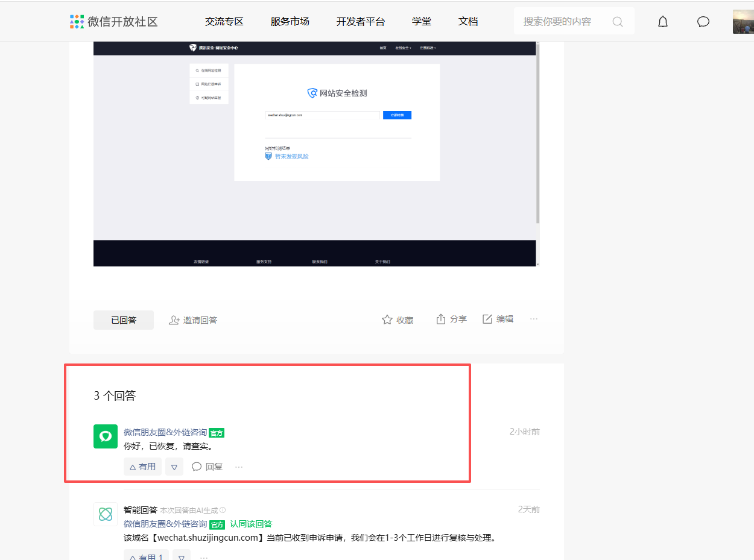Click the search magnifier icon
Viewport: 754px width, 560px height.
[618, 22]
